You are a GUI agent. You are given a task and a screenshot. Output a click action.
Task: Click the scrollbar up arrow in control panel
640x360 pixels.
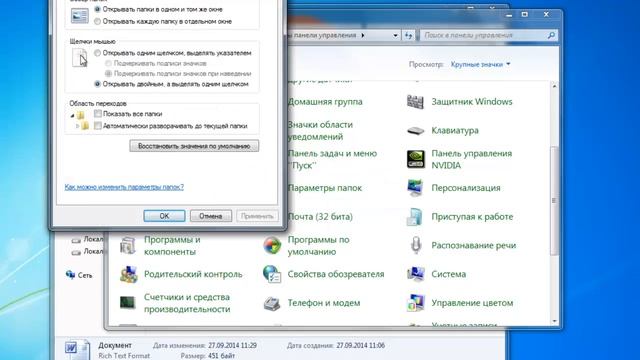[554, 86]
